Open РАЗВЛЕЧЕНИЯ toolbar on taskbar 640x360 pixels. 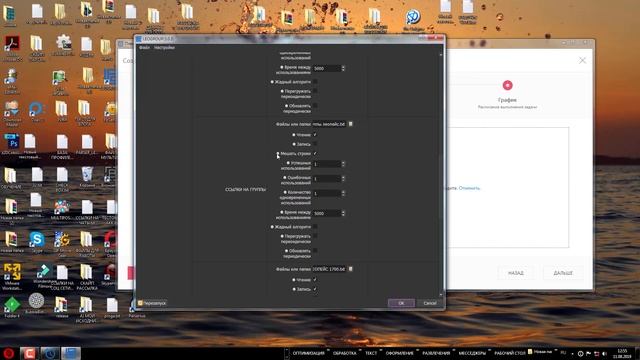coord(436,353)
